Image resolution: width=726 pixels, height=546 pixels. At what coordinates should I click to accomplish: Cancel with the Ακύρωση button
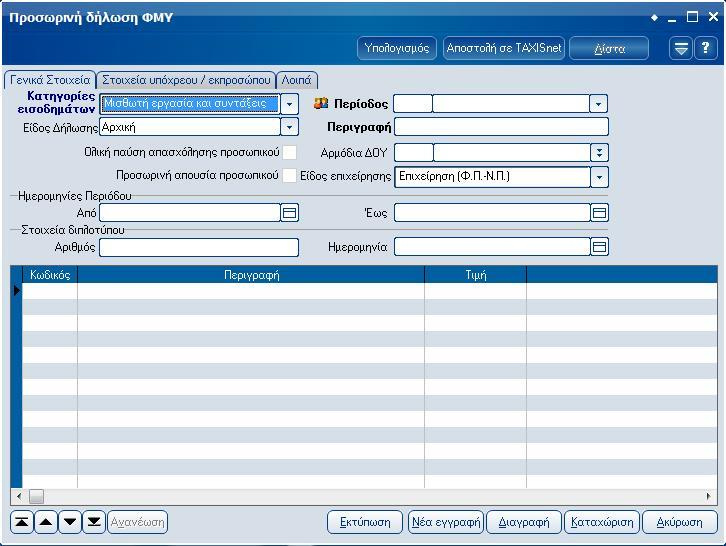coord(680,522)
